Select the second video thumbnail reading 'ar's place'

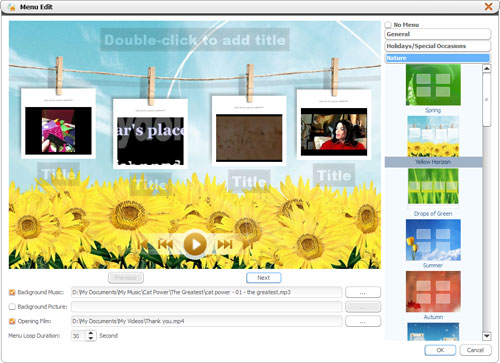coord(150,141)
